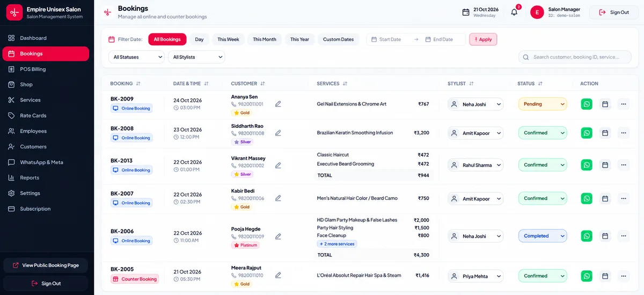Navigate to Rate Cards
Screen dimensions: 644x295
46,116
